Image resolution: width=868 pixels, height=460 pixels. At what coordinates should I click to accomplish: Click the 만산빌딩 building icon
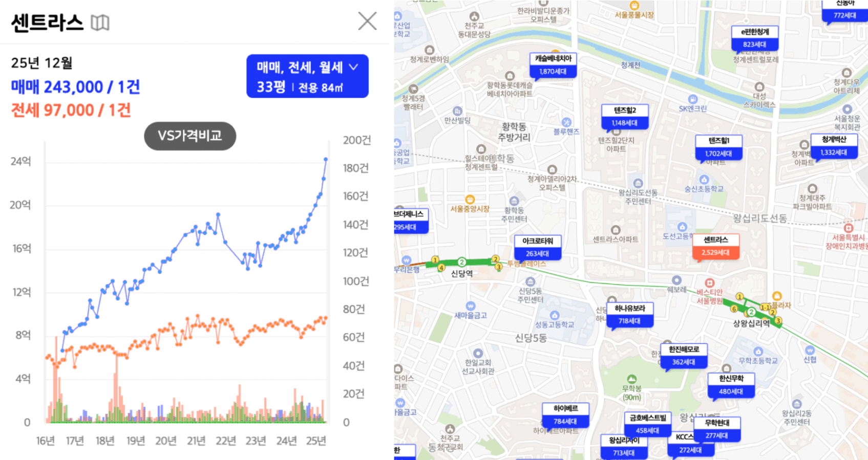[x=457, y=111]
